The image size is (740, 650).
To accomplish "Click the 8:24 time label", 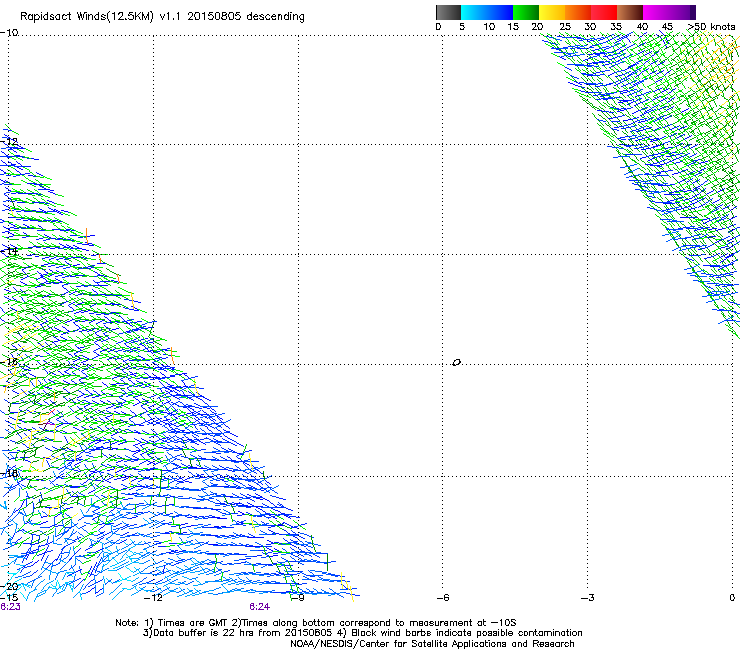I will pyautogui.click(x=260, y=607).
